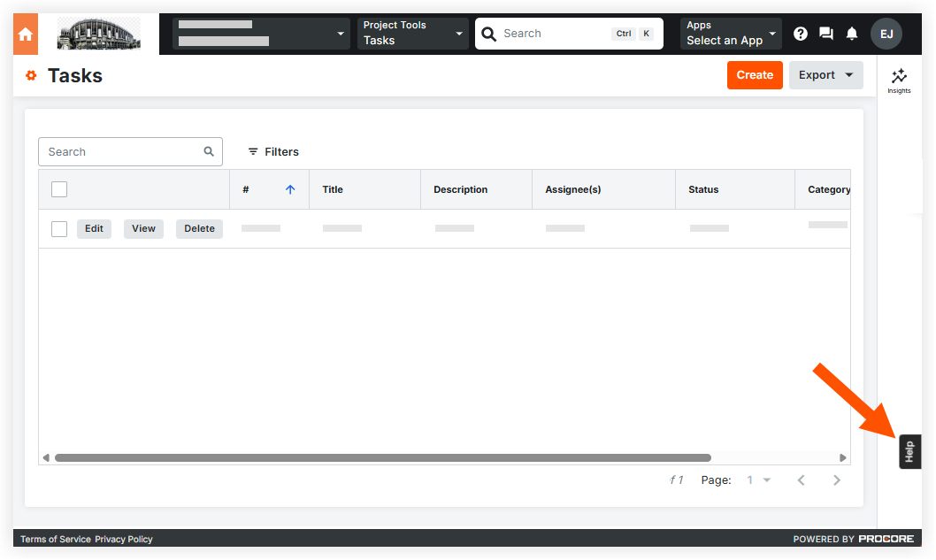This screenshot has height=560, width=936.
Task: Open the global search bar
Action: pyautogui.click(x=566, y=33)
